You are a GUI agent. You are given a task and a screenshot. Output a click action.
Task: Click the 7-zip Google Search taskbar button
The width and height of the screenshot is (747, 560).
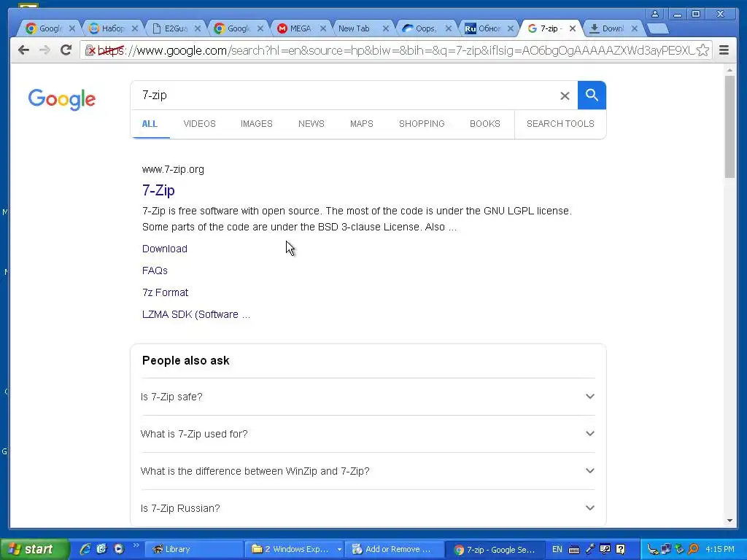click(x=495, y=549)
